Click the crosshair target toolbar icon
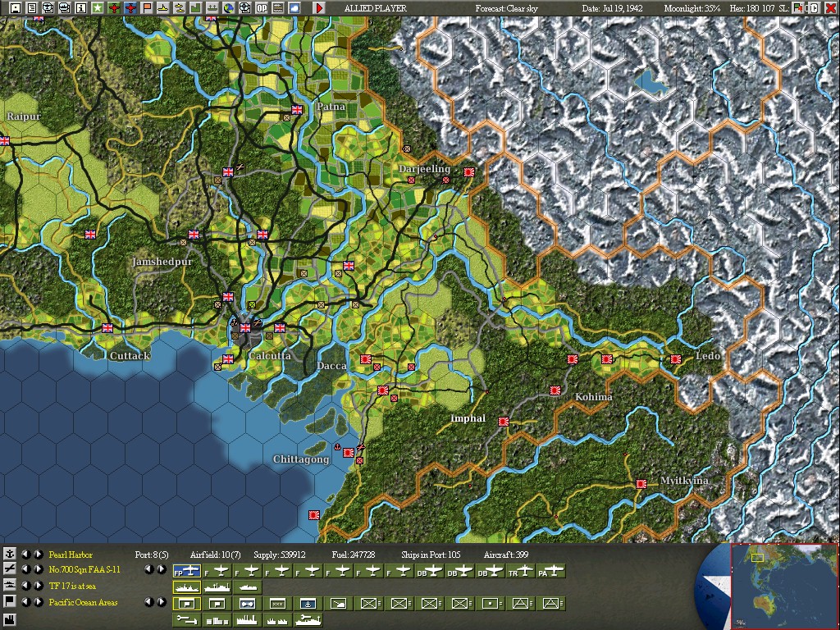 244,7
